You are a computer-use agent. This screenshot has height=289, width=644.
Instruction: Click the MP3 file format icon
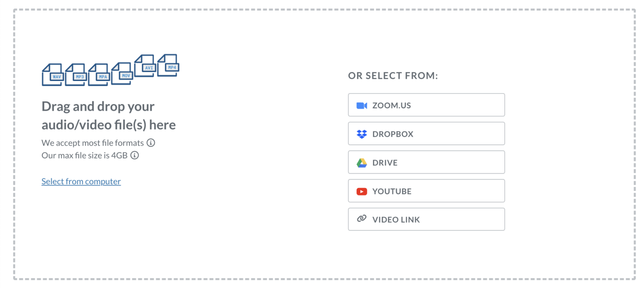click(x=76, y=75)
